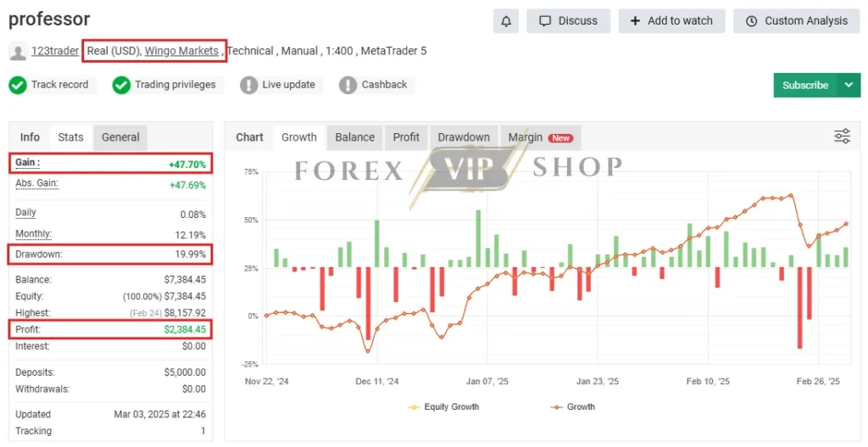Switch to the General tab

click(120, 137)
